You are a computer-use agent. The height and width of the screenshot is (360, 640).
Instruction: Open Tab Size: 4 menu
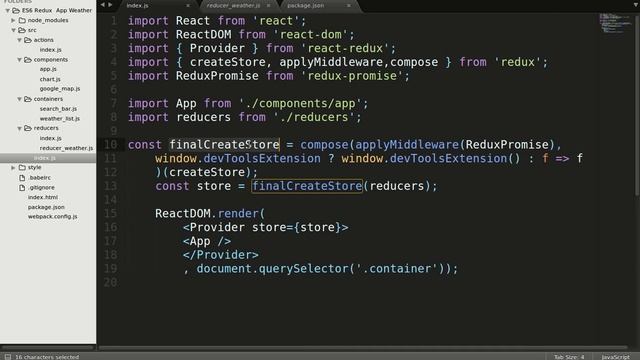pyautogui.click(x=569, y=357)
